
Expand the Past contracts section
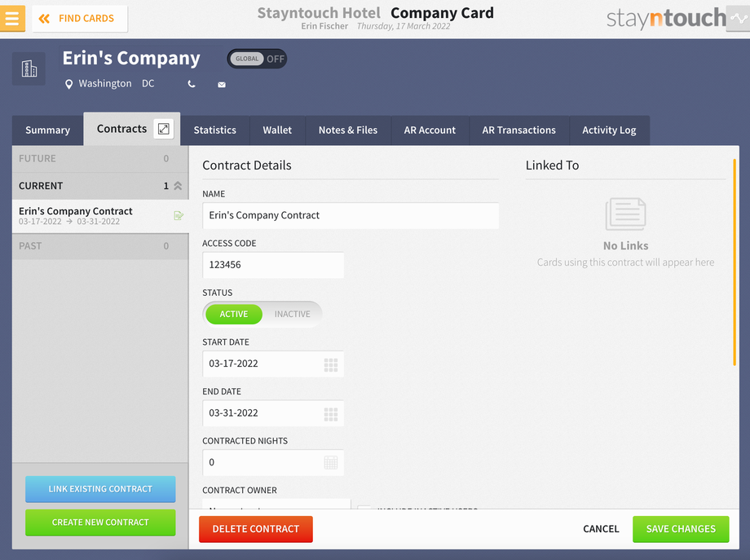pos(100,246)
